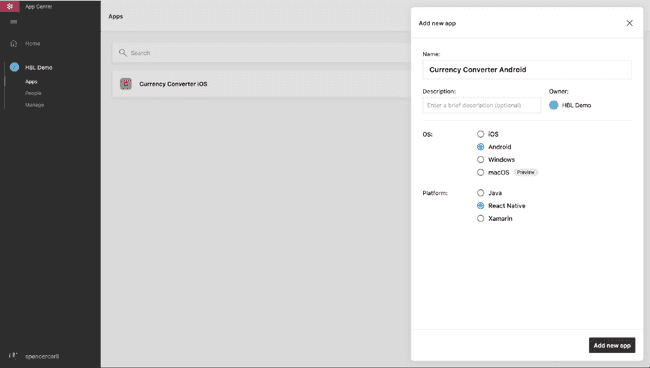Select the iOS radio button
This screenshot has height=368, width=650.
click(480, 134)
